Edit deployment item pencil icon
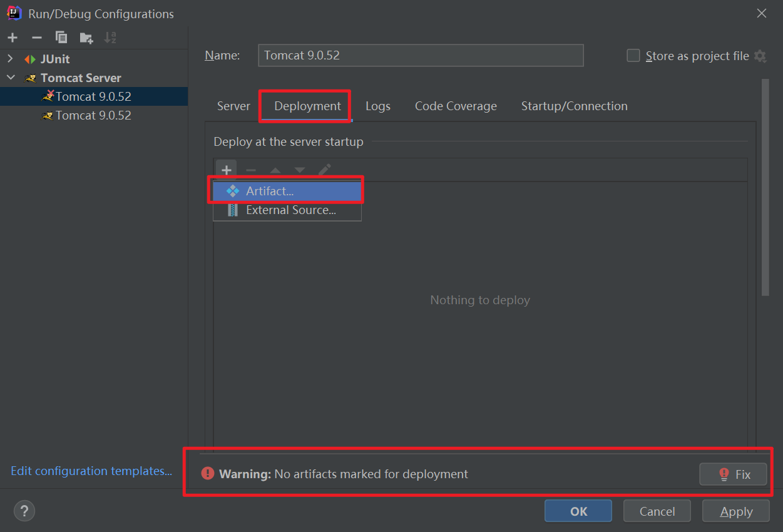The image size is (783, 532). (324, 170)
